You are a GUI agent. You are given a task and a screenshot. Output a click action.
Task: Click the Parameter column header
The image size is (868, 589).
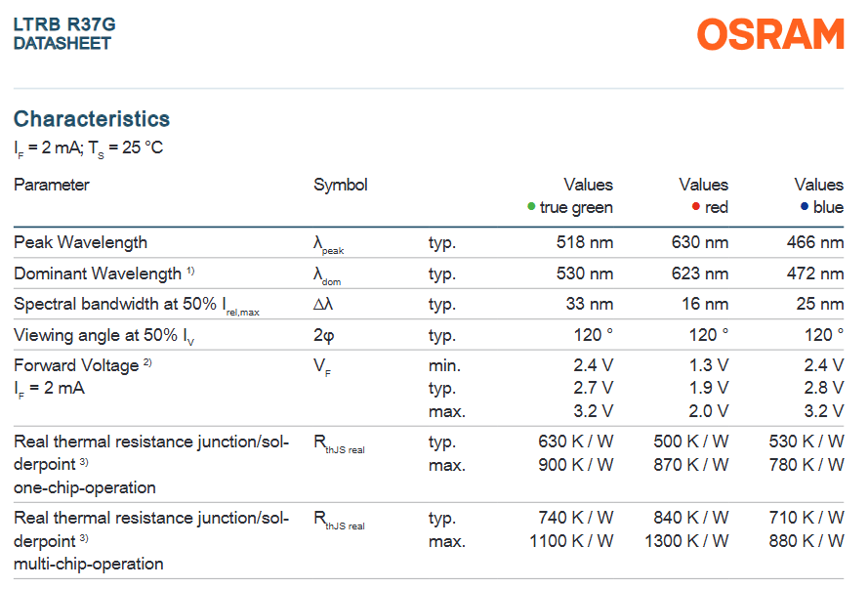[x=52, y=185]
